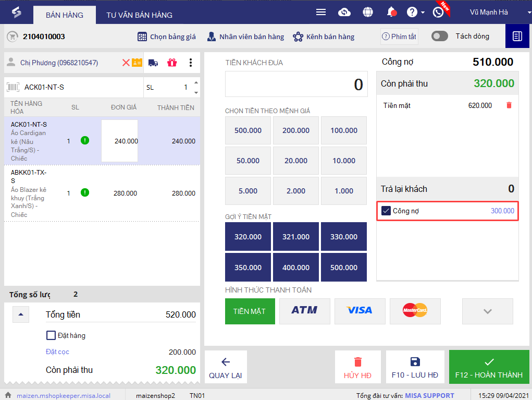Select 500.000 denomination button
Image resolution: width=532 pixels, height=400 pixels.
(248, 130)
